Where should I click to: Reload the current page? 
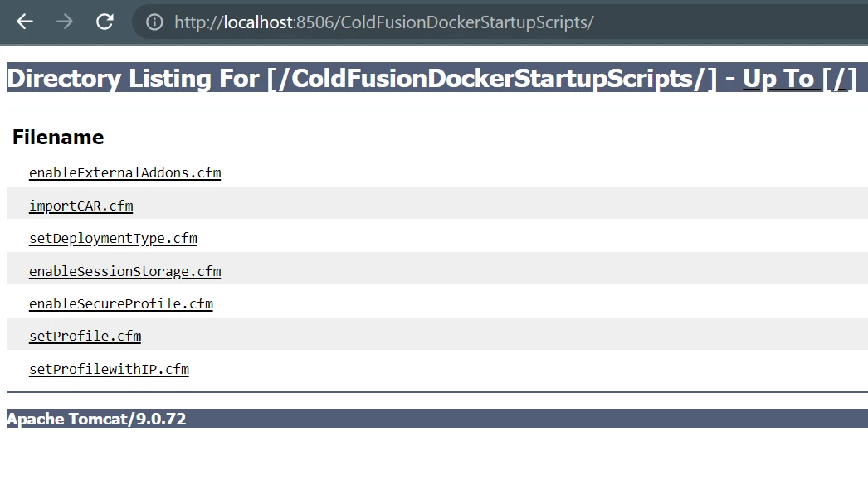(x=105, y=22)
